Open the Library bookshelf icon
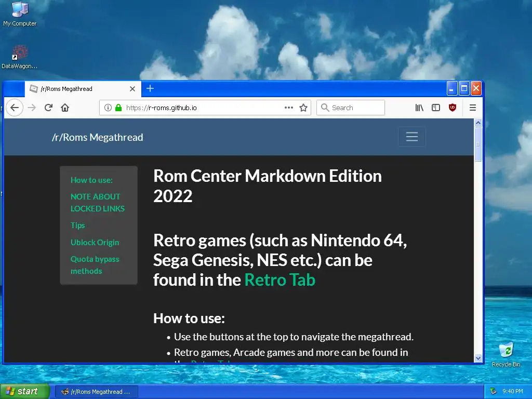Screen dimensions: 532x399 coord(419,108)
